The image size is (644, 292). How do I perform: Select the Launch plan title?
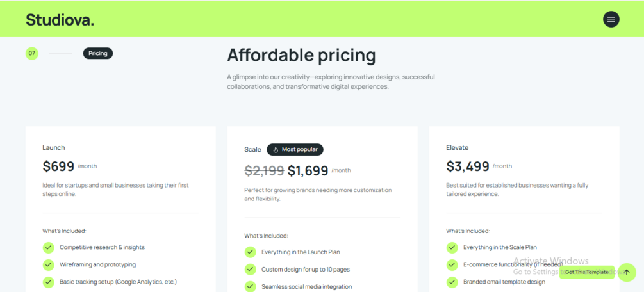(x=54, y=147)
